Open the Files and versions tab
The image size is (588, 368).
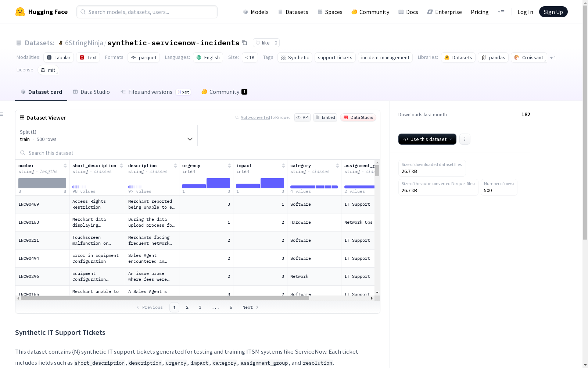click(155, 92)
